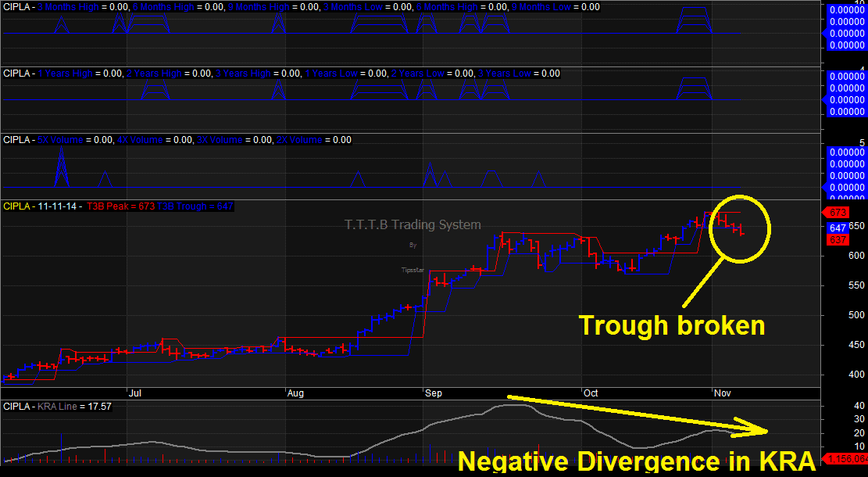Click the "Nov" label on the date axis
Screen dimensions: 868x477
pyautogui.click(x=723, y=393)
